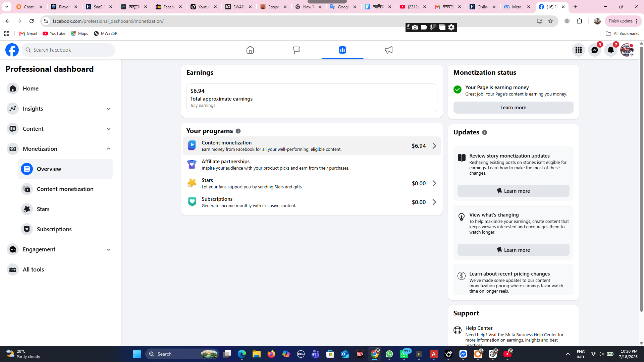Screen dimensions: 644x362
Task: Click Learn more under View what's changing
Action: point(513,250)
